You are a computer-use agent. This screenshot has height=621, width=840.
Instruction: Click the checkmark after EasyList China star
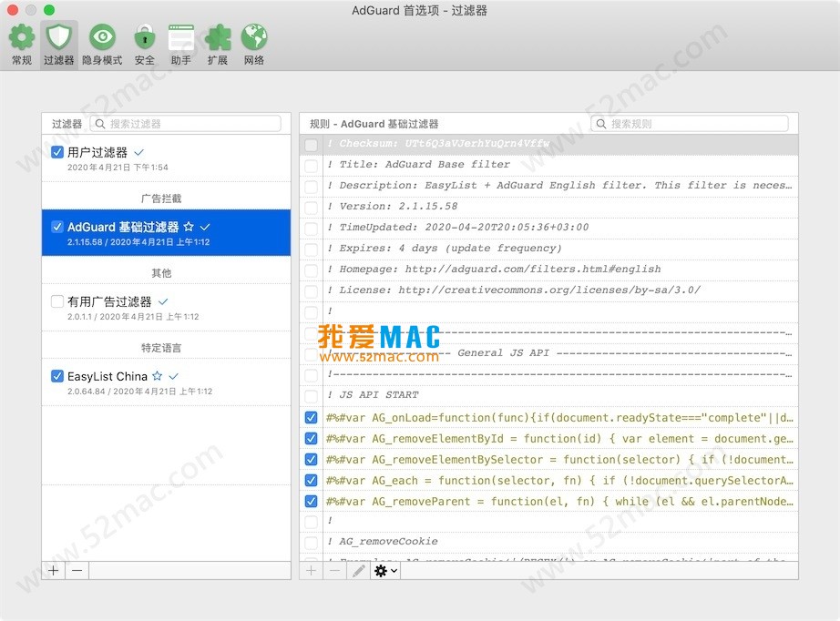point(174,376)
